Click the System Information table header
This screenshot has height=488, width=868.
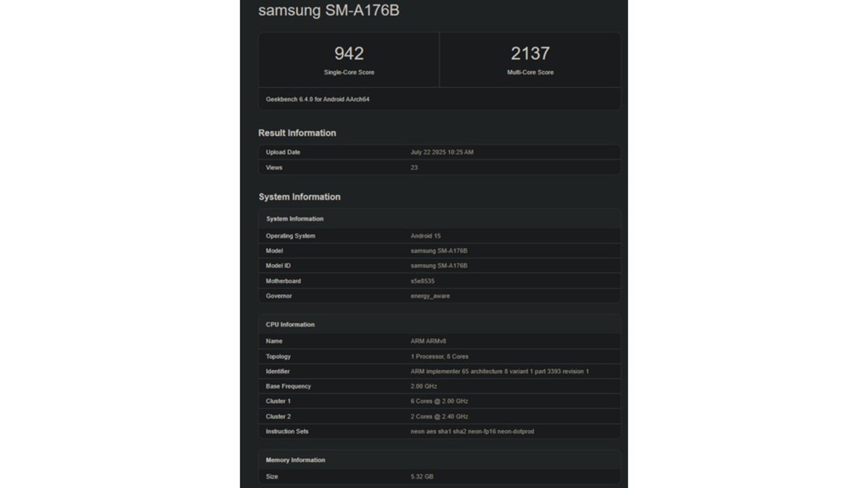[294, 219]
